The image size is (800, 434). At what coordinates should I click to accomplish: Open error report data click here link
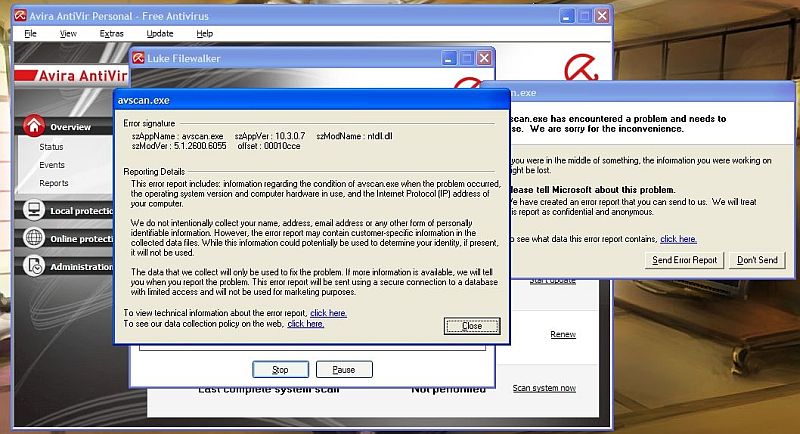pos(679,239)
